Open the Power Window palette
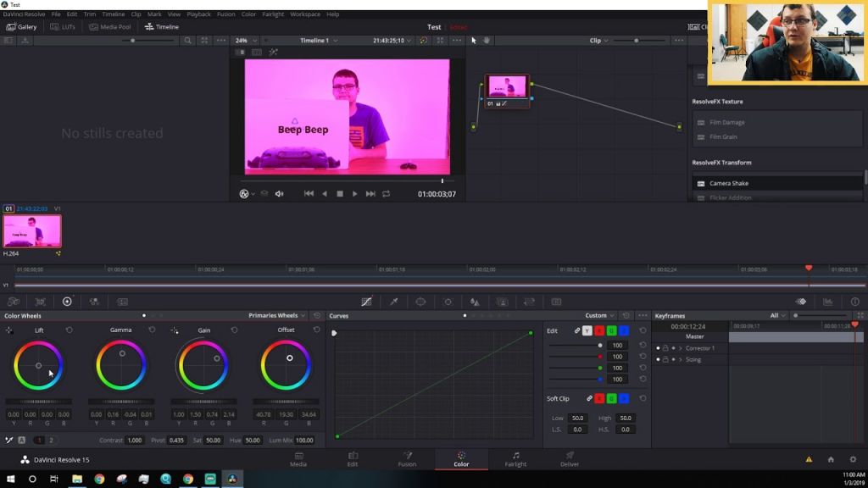Screen dimensions: 868x488 point(420,302)
